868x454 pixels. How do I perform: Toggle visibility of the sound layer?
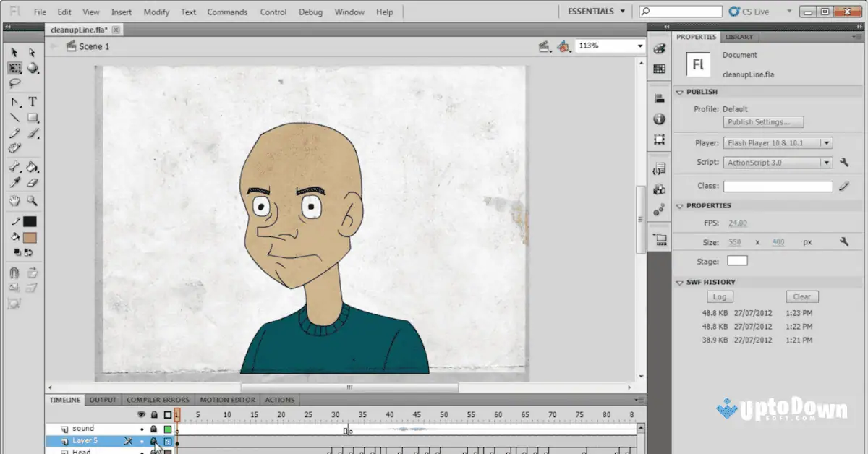142,429
